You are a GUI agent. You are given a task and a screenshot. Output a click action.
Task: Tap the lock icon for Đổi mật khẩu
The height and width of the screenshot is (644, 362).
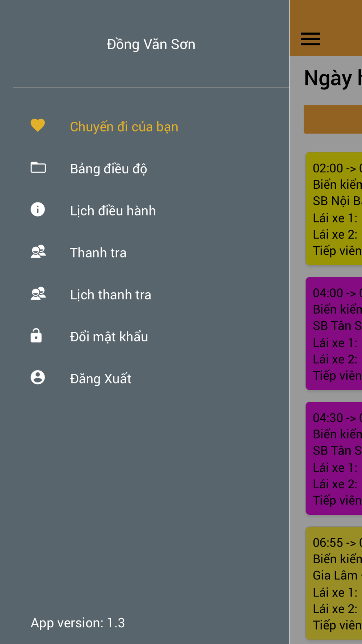click(36, 335)
